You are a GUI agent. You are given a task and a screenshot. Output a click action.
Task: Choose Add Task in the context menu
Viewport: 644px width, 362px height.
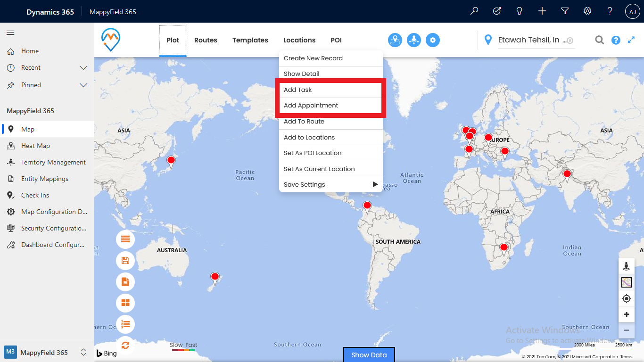pyautogui.click(x=331, y=90)
